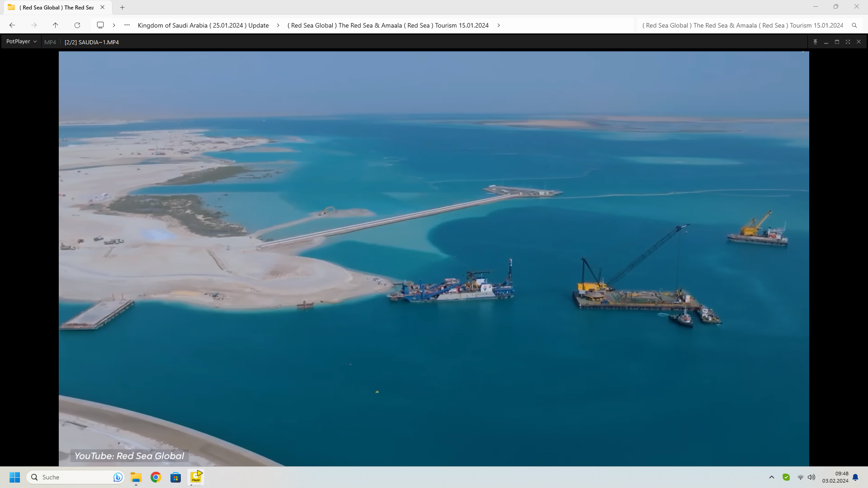
Task: Click the MP4 format label in PotPlayer
Action: 50,42
